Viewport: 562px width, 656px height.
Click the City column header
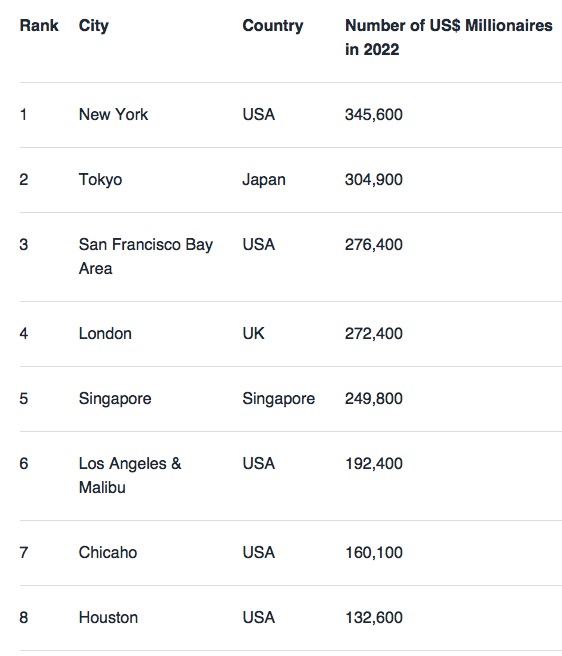[x=94, y=26]
